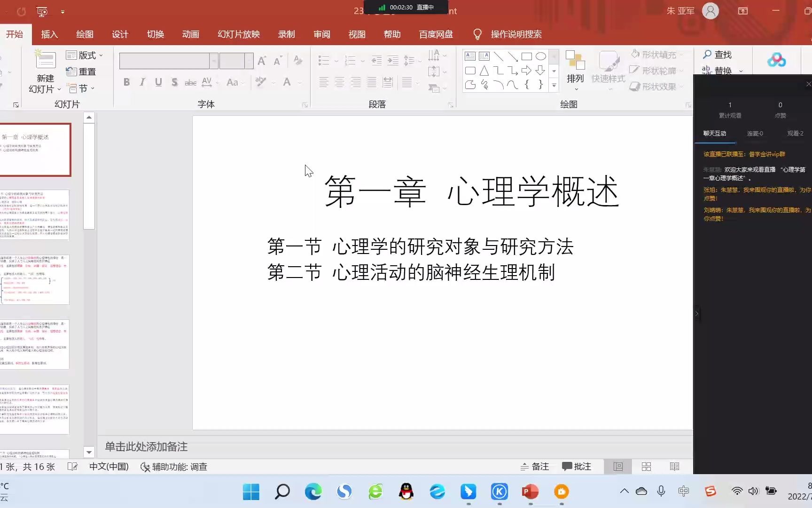
Task: Select the oval shape
Action: 541,56
